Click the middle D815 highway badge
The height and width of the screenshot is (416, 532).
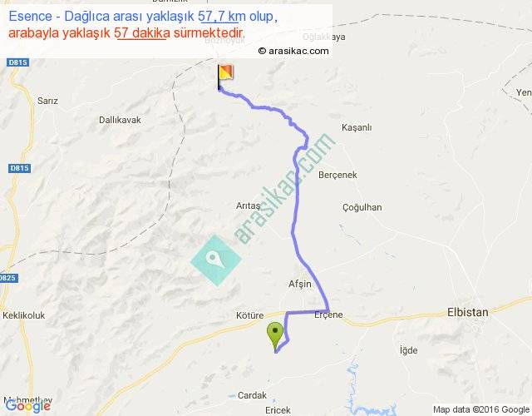pyautogui.click(x=20, y=168)
